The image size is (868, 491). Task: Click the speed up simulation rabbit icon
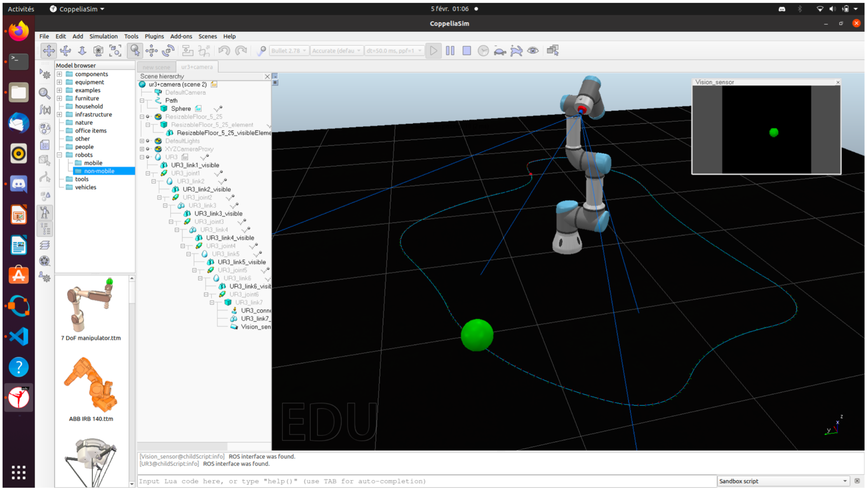pos(516,51)
